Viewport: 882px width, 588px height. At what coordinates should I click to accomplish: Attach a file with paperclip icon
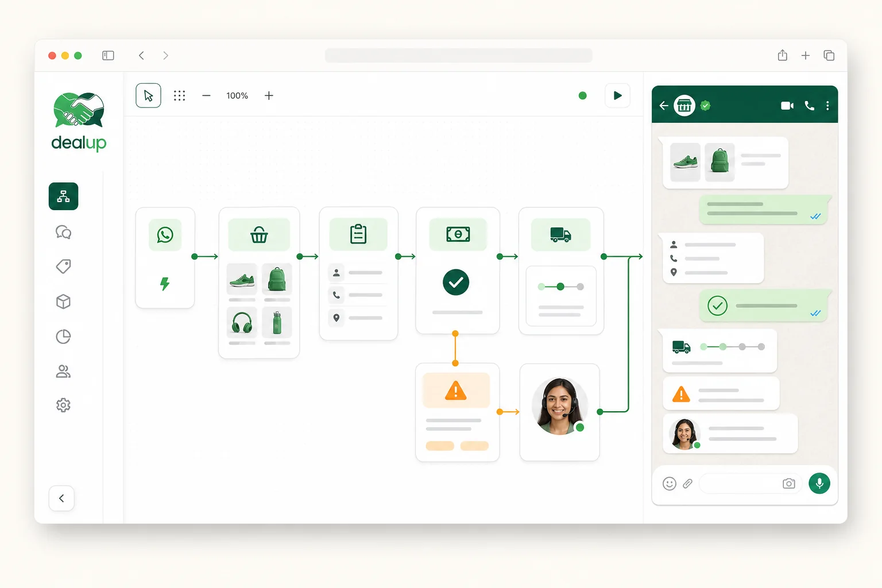point(687,483)
